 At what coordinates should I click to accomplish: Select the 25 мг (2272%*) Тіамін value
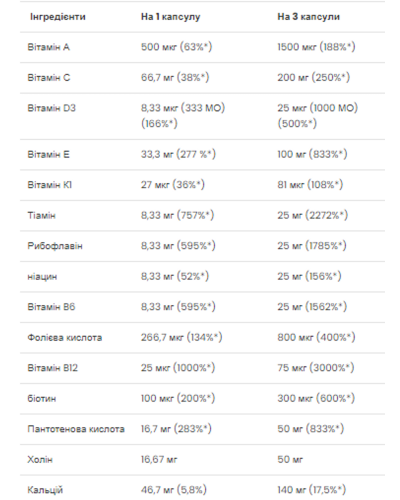[313, 215]
